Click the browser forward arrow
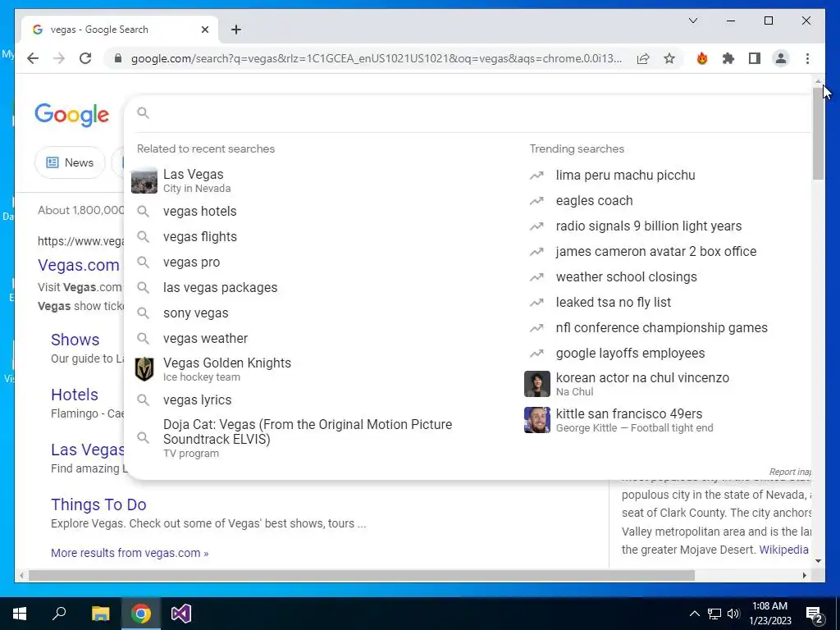 (59, 58)
